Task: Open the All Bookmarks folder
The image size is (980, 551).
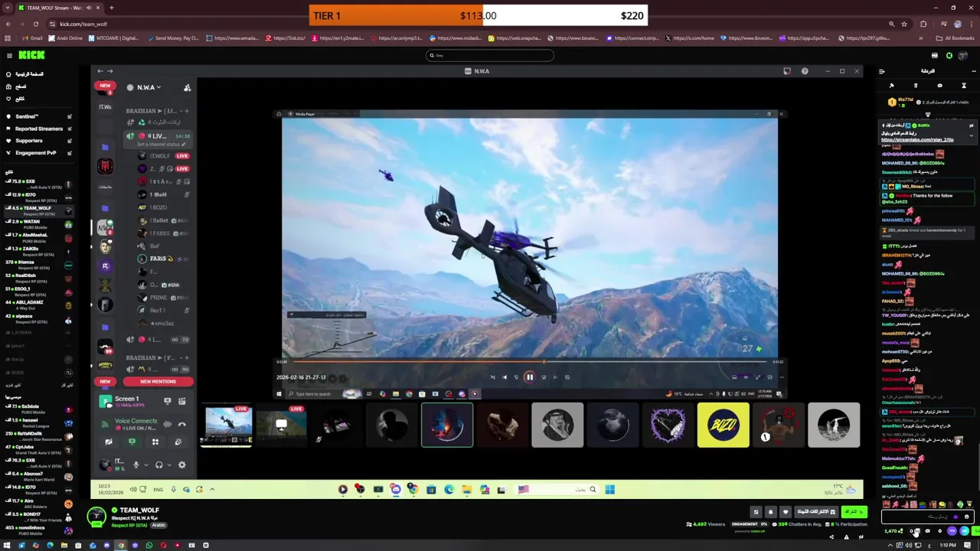Action: (955, 38)
